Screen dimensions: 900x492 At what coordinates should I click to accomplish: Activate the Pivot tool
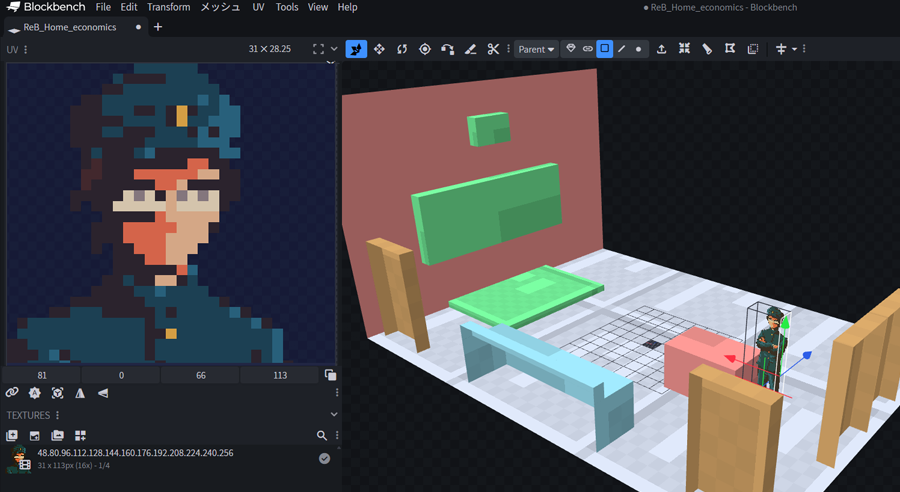(425, 49)
